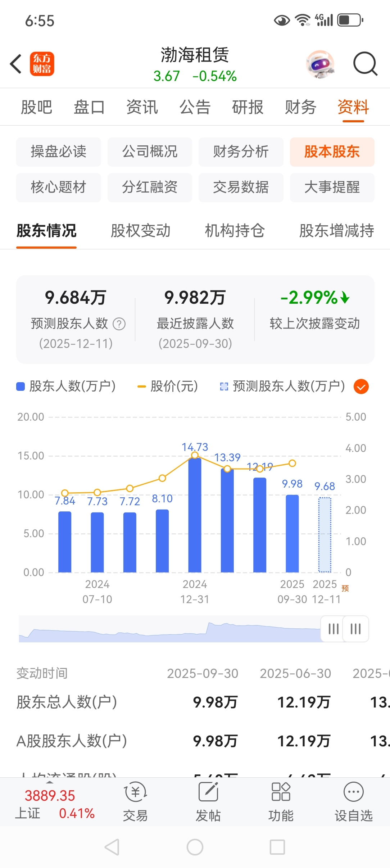Toggle 股东人数(万户) legend series
Viewport: 390px width, 868px height.
point(66,386)
